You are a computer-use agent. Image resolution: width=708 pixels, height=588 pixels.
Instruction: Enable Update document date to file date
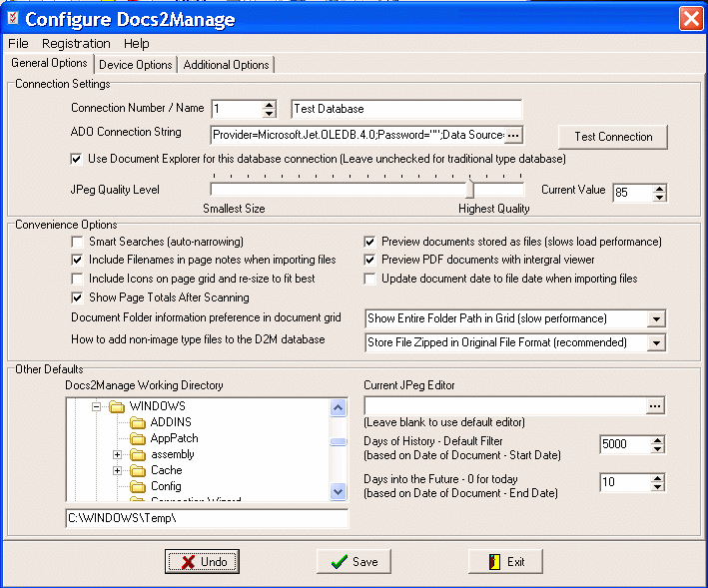369,279
